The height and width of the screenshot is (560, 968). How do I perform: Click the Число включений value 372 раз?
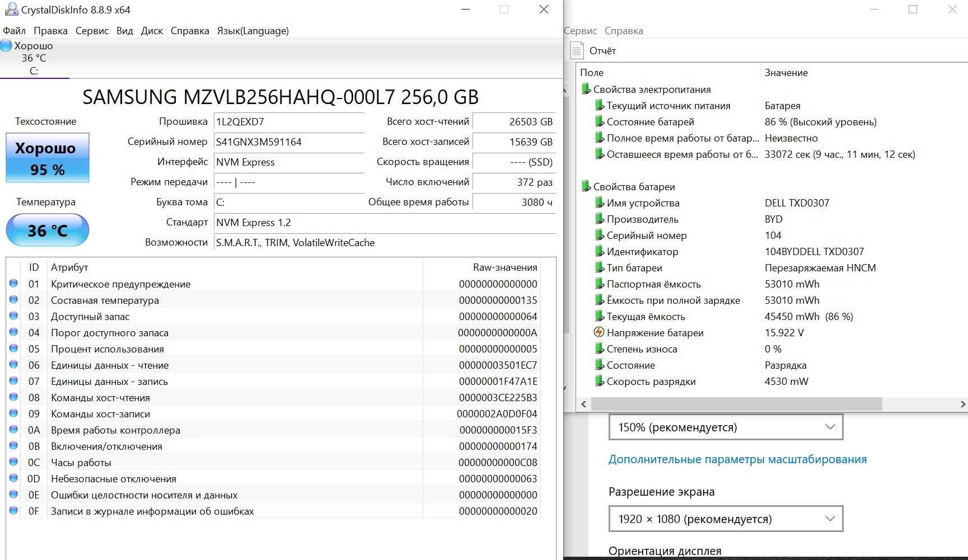click(515, 182)
